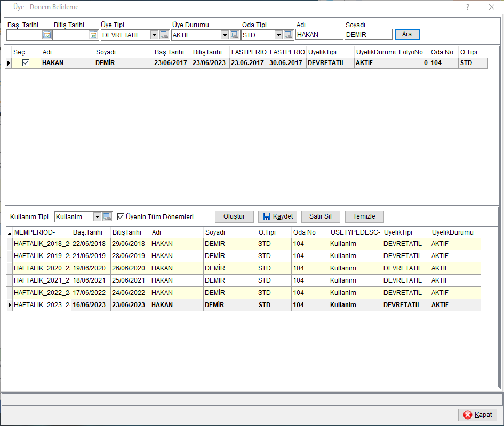This screenshot has width=504, height=426.
Task: Click the Satır Sil button
Action: click(x=321, y=216)
